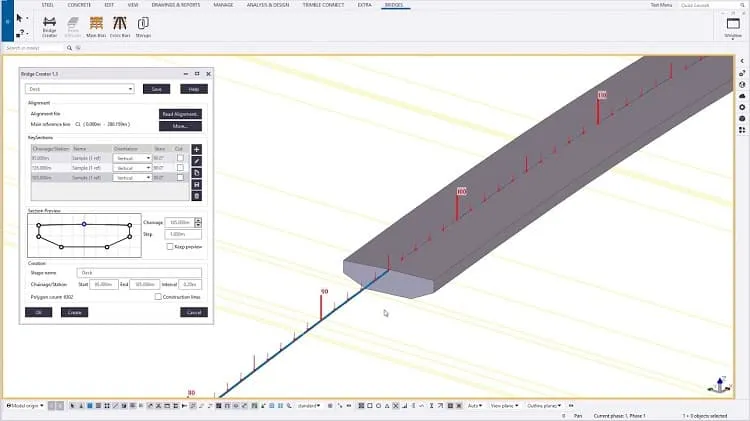
Task: Open the Bridge Creator ribbon tool
Action: click(49, 27)
